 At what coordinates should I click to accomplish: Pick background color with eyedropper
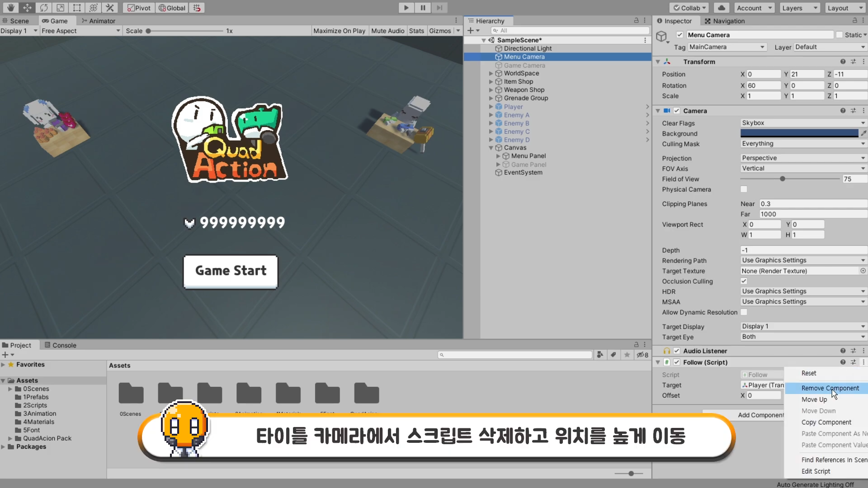click(863, 133)
